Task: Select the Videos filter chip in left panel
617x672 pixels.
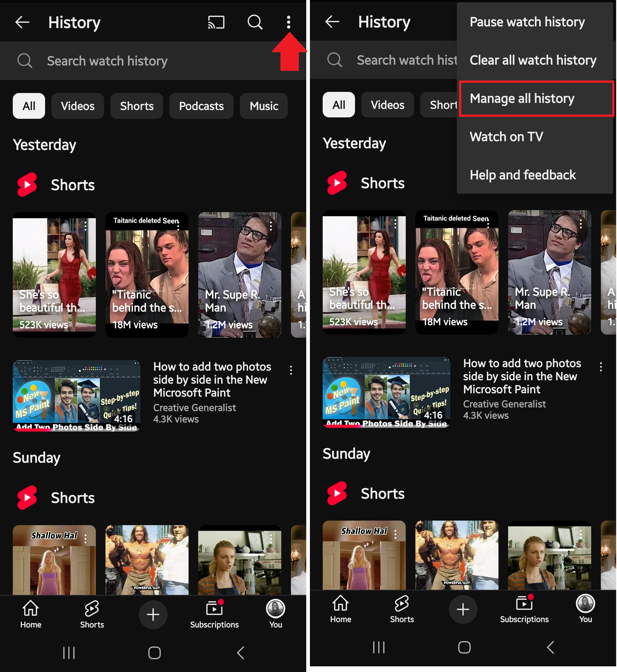Action: (77, 106)
